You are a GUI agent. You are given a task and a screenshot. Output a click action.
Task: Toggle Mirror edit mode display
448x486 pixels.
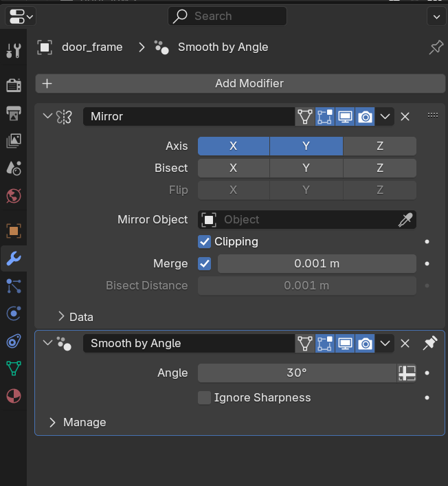[325, 117]
